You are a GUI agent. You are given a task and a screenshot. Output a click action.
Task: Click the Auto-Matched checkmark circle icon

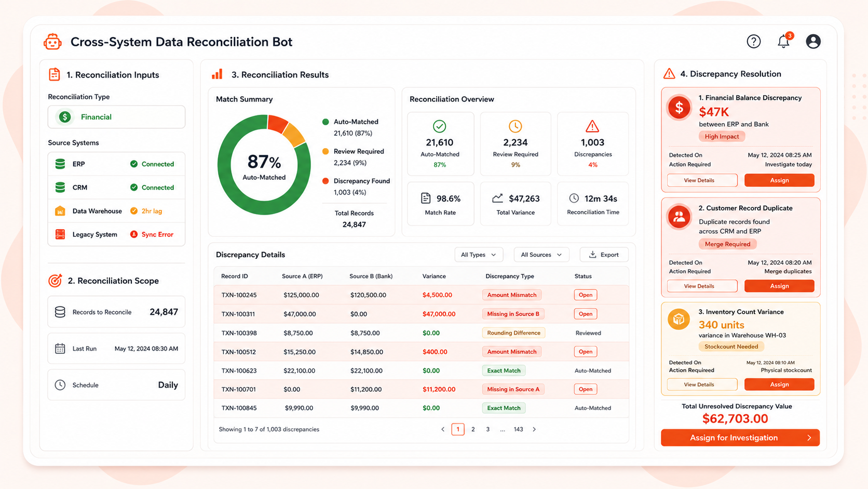[440, 126]
